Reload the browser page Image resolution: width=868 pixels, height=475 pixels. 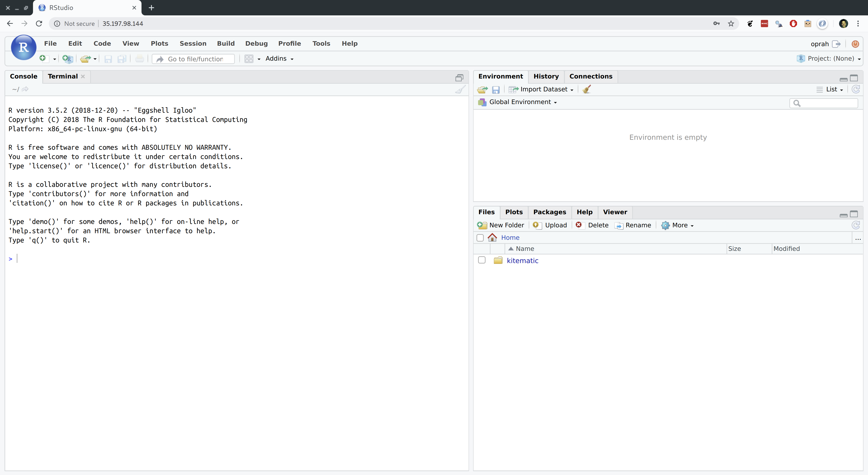pos(39,24)
